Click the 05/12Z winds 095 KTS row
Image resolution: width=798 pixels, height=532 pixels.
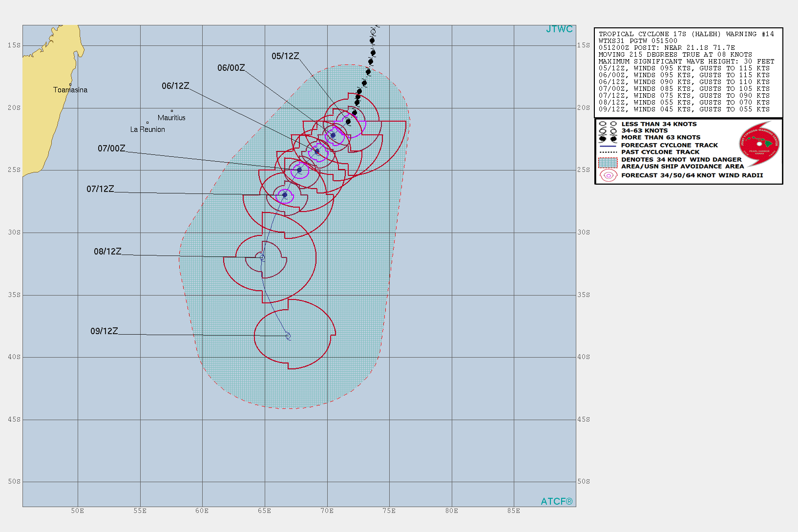pos(684,68)
